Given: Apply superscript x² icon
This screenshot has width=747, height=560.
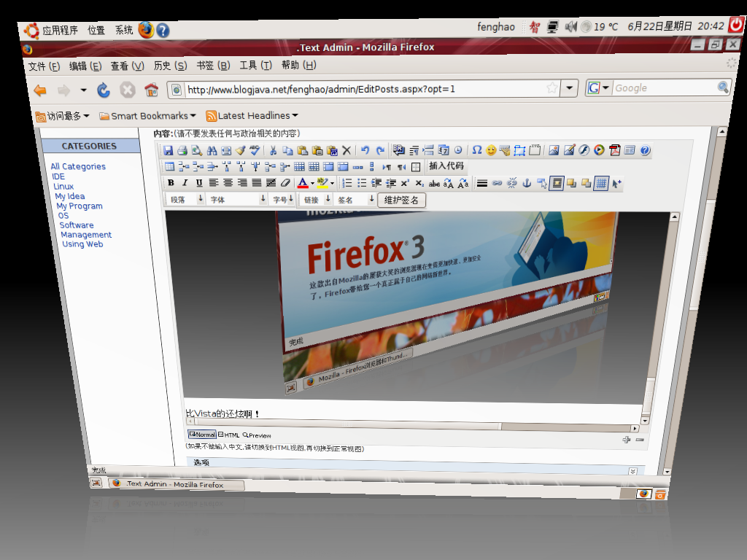Looking at the screenshot, I should tap(404, 183).
